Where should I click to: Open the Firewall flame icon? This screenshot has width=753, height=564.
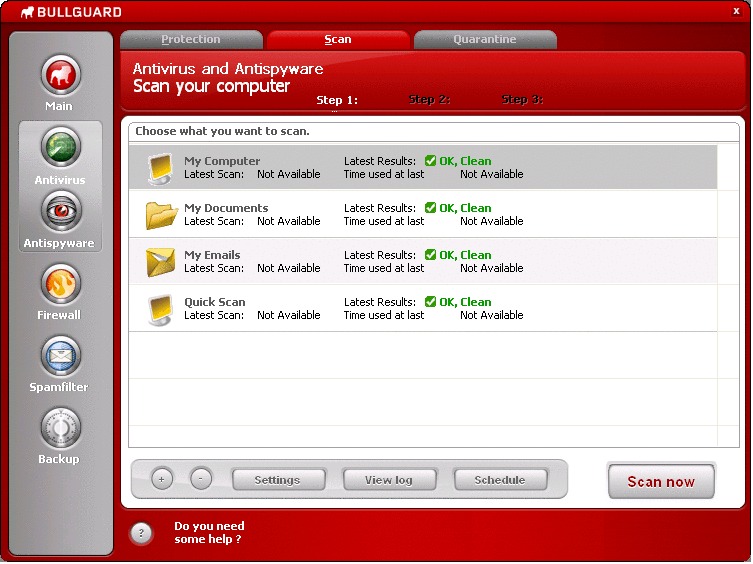click(61, 283)
